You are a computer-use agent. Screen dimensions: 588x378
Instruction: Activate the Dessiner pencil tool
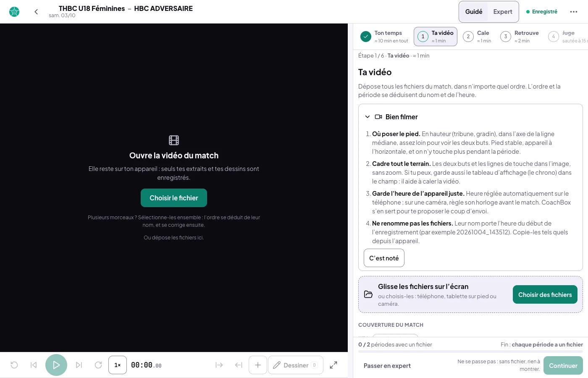coord(296,365)
